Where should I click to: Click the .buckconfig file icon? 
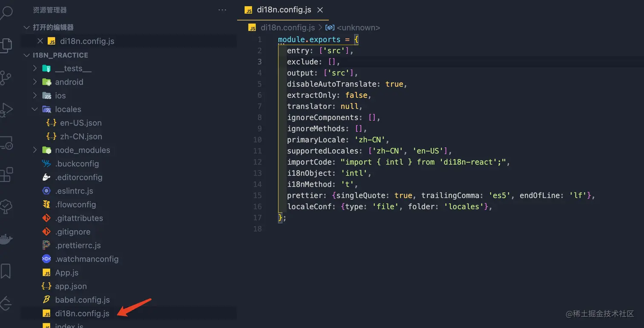point(46,164)
